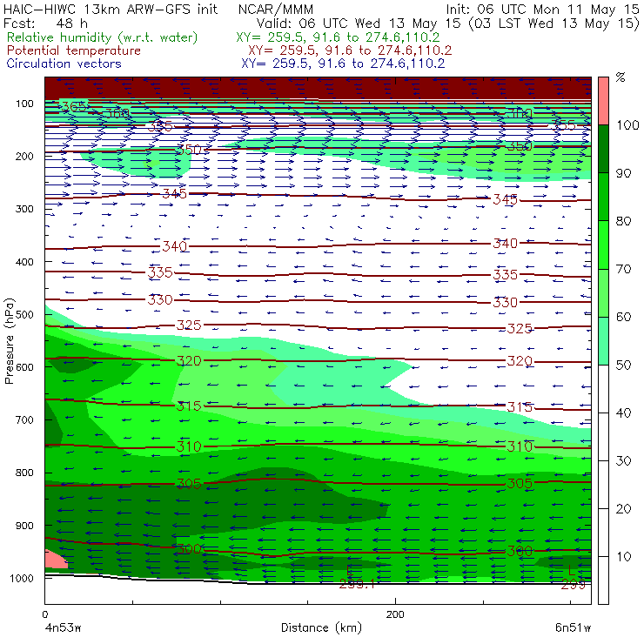
Task: Select the blue XY= coordinates line
Action: click(x=343, y=64)
